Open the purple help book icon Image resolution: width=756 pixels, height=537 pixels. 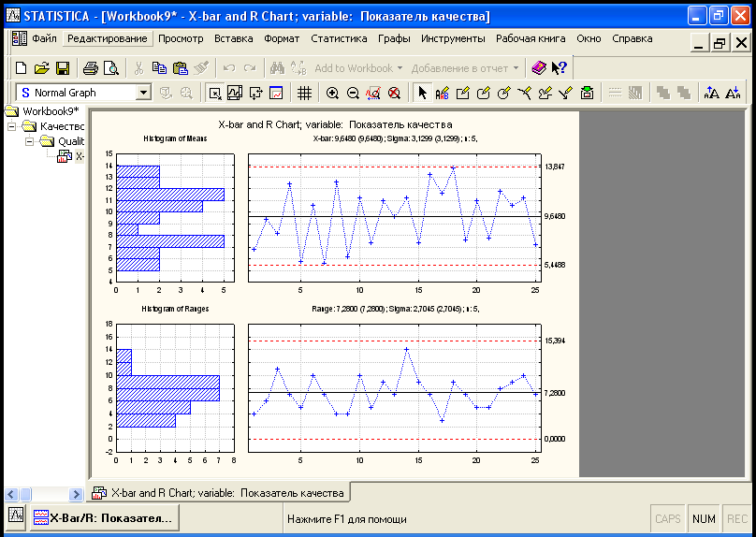click(538, 68)
